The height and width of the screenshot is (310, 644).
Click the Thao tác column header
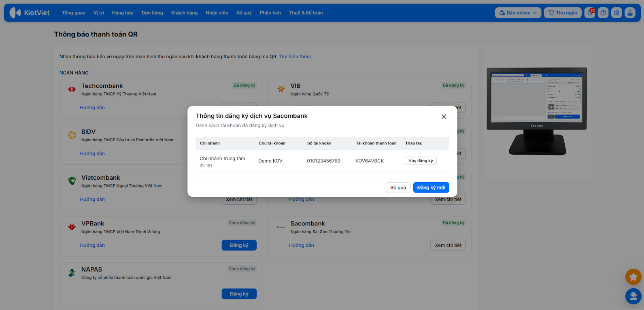click(x=414, y=143)
